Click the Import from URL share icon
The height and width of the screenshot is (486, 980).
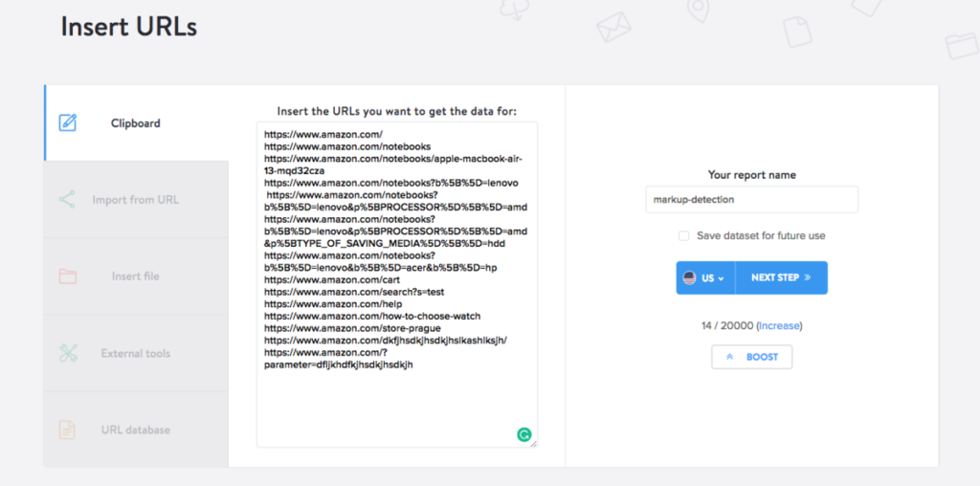(x=67, y=199)
